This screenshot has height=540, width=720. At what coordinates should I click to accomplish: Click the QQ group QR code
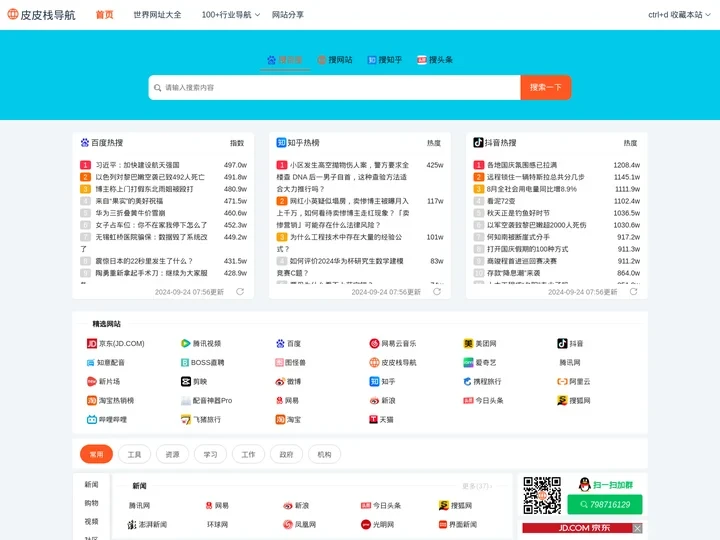click(x=542, y=495)
